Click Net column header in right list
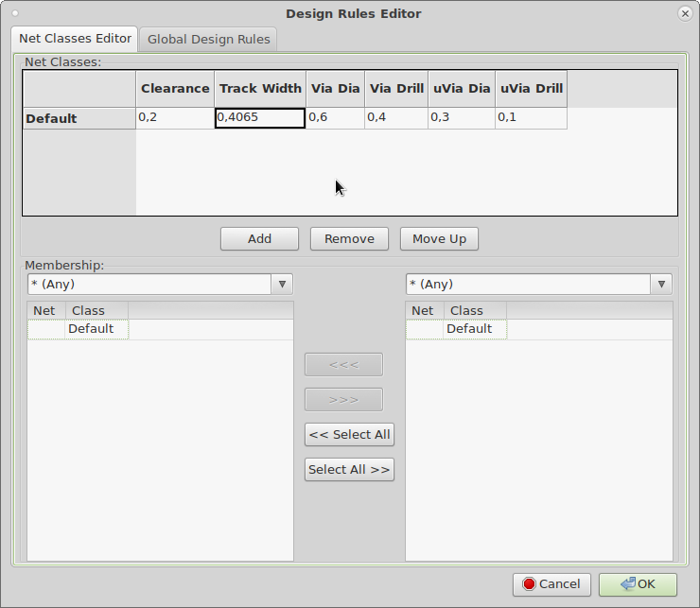 click(425, 311)
